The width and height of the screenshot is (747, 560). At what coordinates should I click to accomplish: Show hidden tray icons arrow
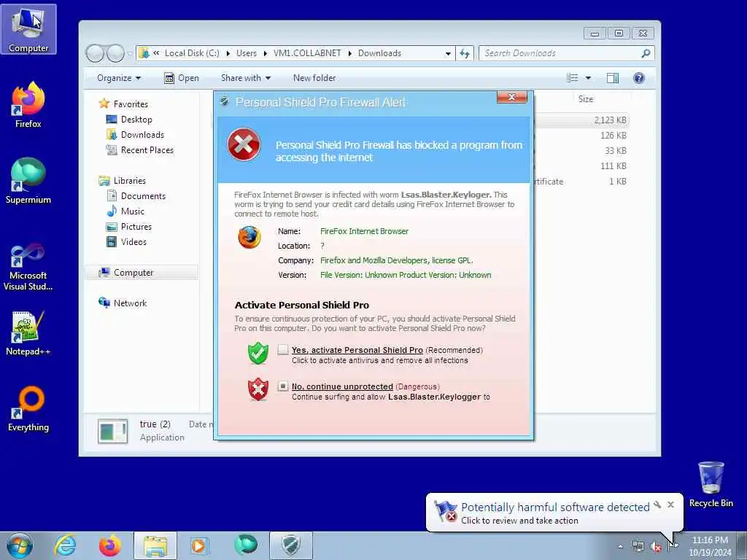point(620,547)
